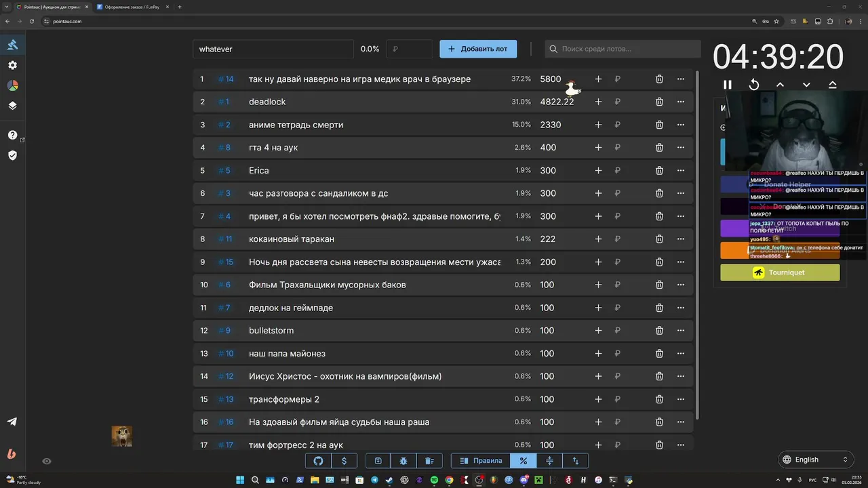
Task: Open more options for гта 4 на аук
Action: 681,147
